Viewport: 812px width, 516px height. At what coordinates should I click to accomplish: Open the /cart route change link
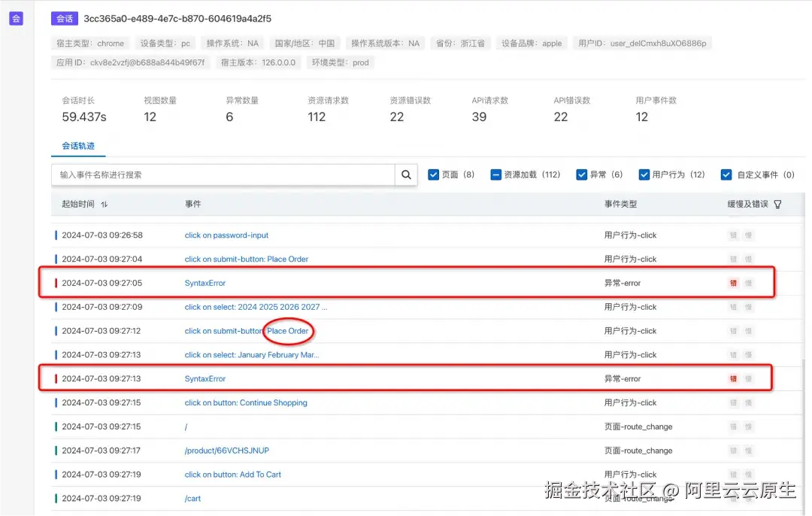tap(192, 498)
